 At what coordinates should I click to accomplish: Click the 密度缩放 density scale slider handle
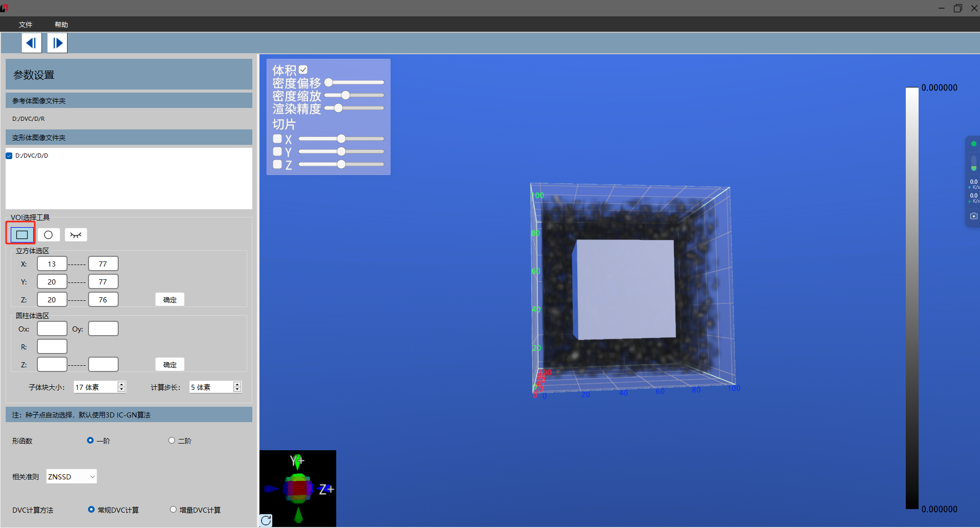(x=346, y=95)
